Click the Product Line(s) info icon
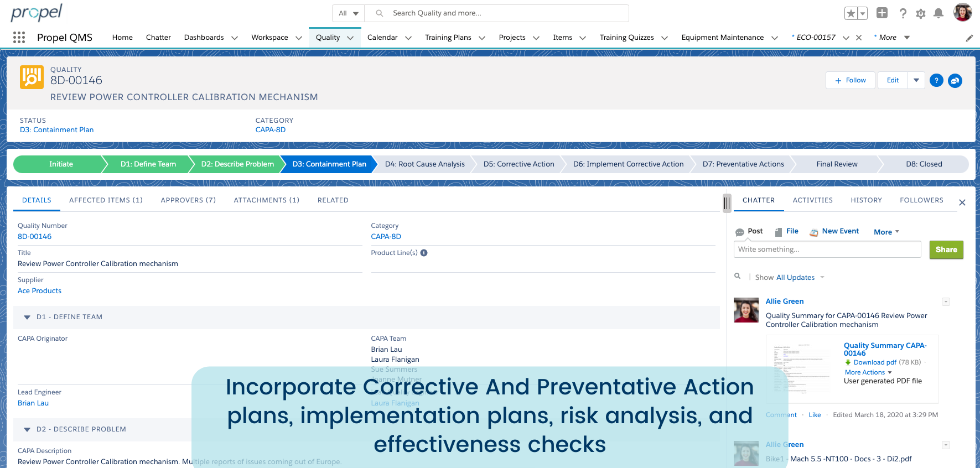The image size is (980, 468). [x=424, y=253]
